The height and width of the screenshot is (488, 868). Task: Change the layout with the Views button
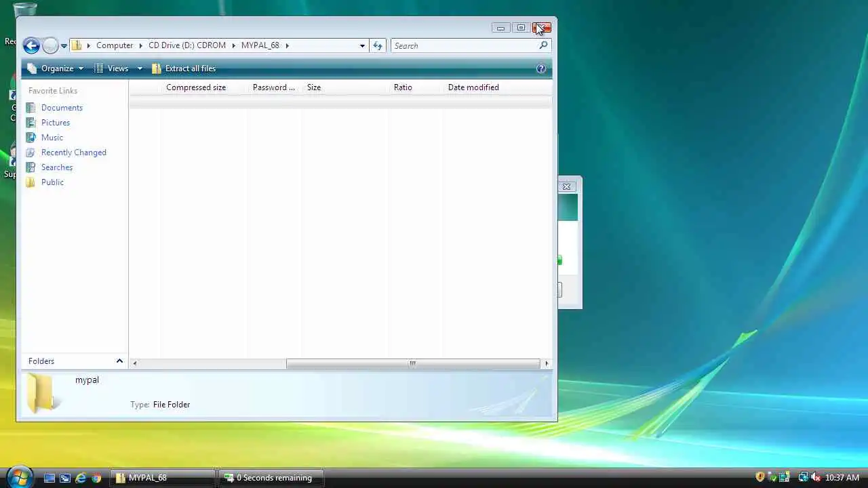(x=112, y=68)
